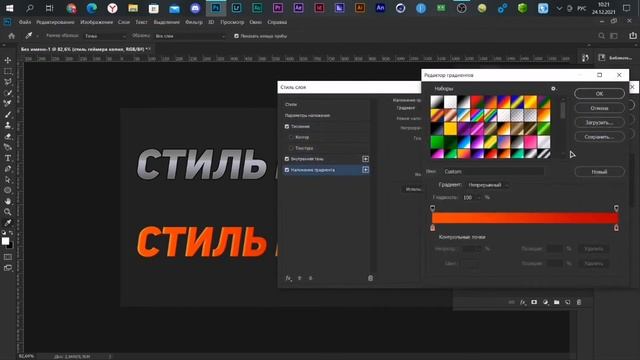Click OK in the Gradient Editor
The width and height of the screenshot is (640, 360).
pyautogui.click(x=599, y=93)
